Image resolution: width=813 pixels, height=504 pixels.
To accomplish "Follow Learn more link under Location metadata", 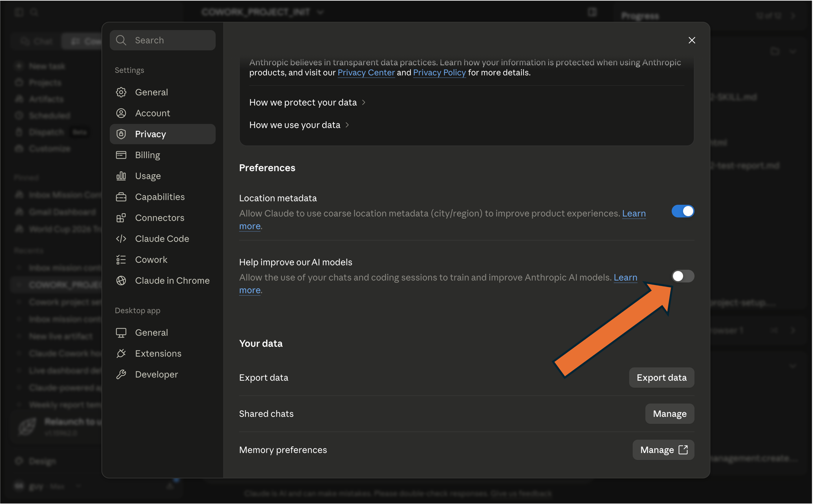I will tap(634, 213).
